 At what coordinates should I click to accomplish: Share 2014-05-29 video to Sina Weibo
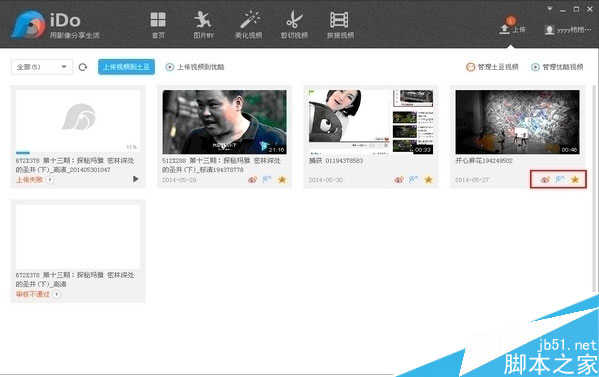pyautogui.click(x=253, y=180)
